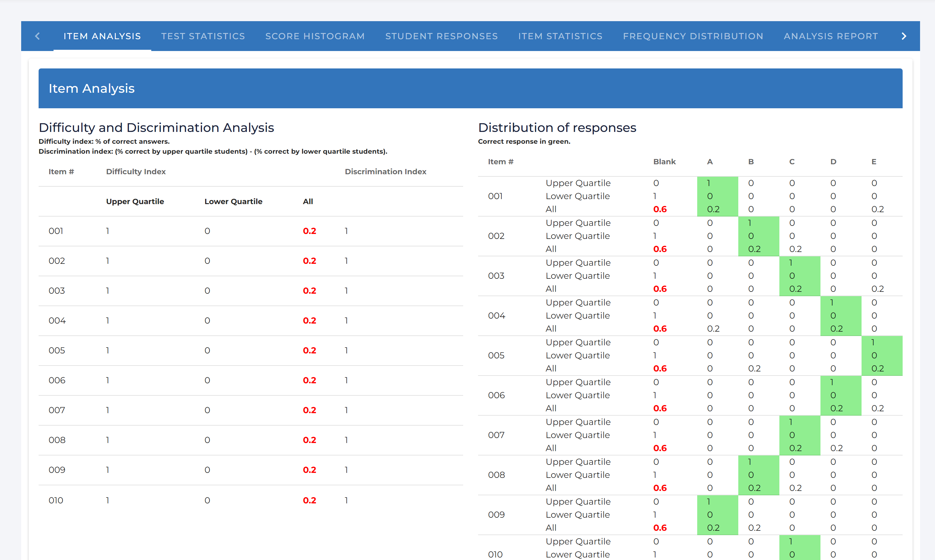This screenshot has width=935, height=560.
Task: Select item 001 in the difficulty table
Action: point(56,231)
